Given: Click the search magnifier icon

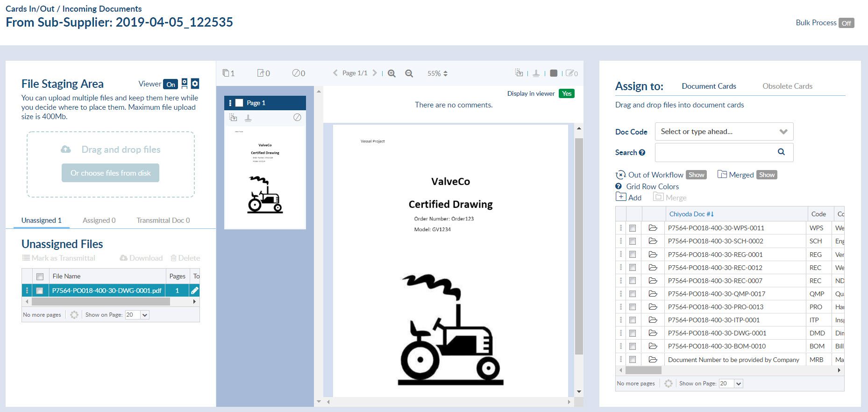Looking at the screenshot, I should click(781, 152).
